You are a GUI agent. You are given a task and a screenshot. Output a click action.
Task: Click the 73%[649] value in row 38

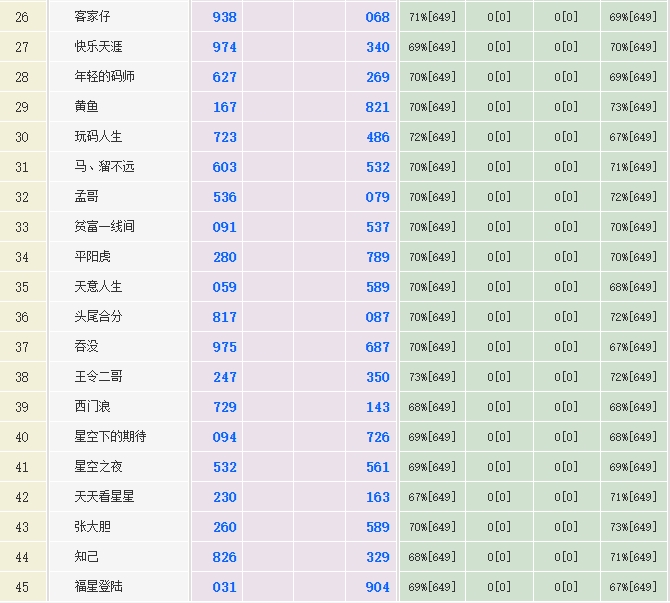(432, 377)
